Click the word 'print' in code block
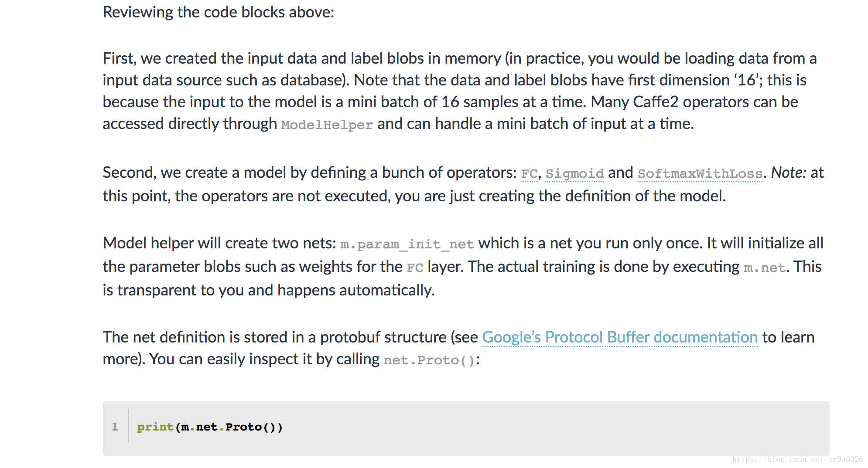868x468 pixels. [x=155, y=427]
